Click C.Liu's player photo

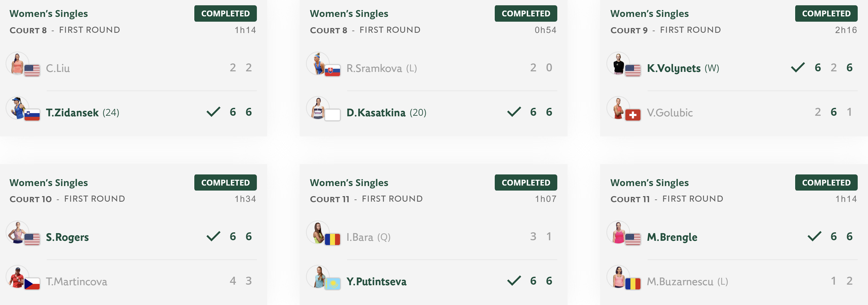tap(17, 63)
